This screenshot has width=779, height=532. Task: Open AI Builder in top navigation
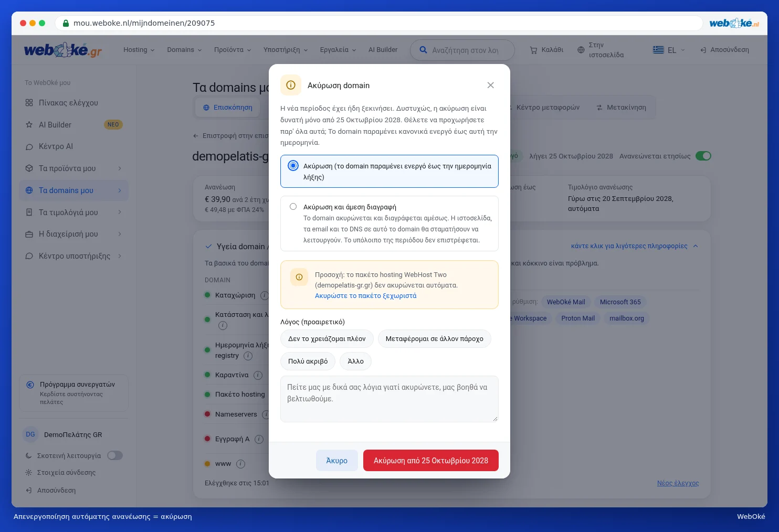tap(383, 50)
